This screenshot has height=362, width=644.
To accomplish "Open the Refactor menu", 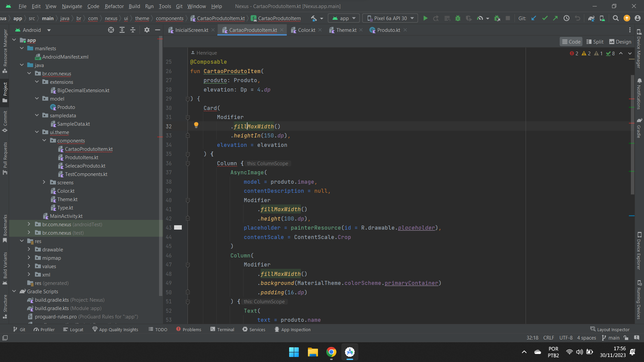I will pos(114,6).
